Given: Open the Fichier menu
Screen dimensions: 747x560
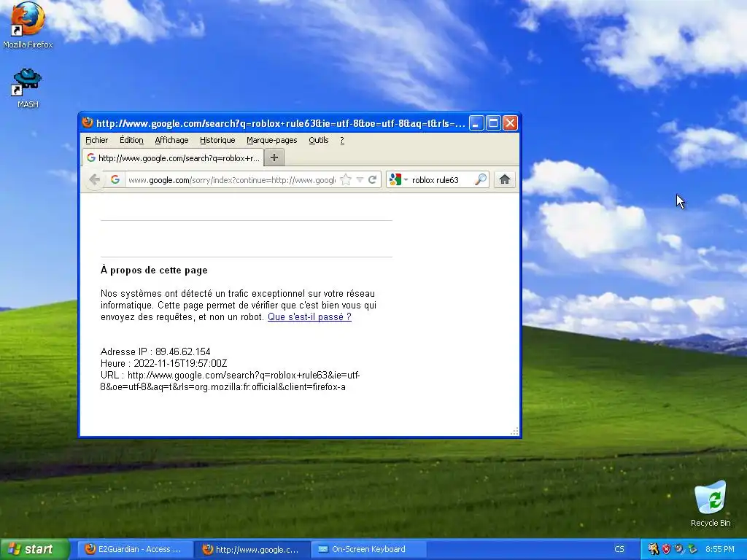Looking at the screenshot, I should (97, 140).
